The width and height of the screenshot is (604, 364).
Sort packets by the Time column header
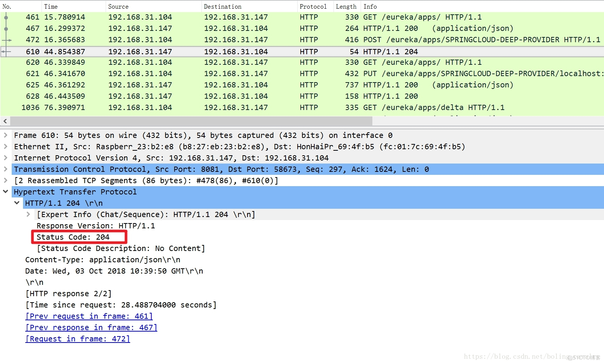(51, 6)
